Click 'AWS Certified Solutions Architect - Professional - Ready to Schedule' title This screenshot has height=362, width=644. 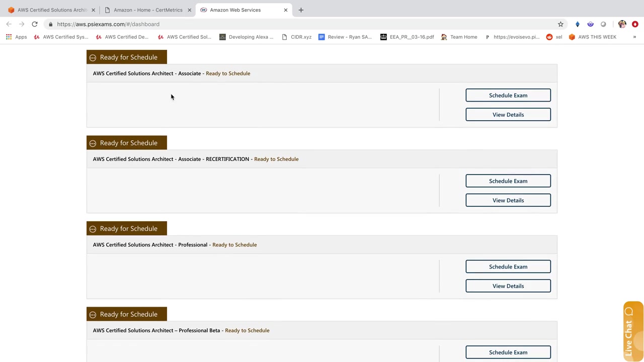[x=175, y=245]
